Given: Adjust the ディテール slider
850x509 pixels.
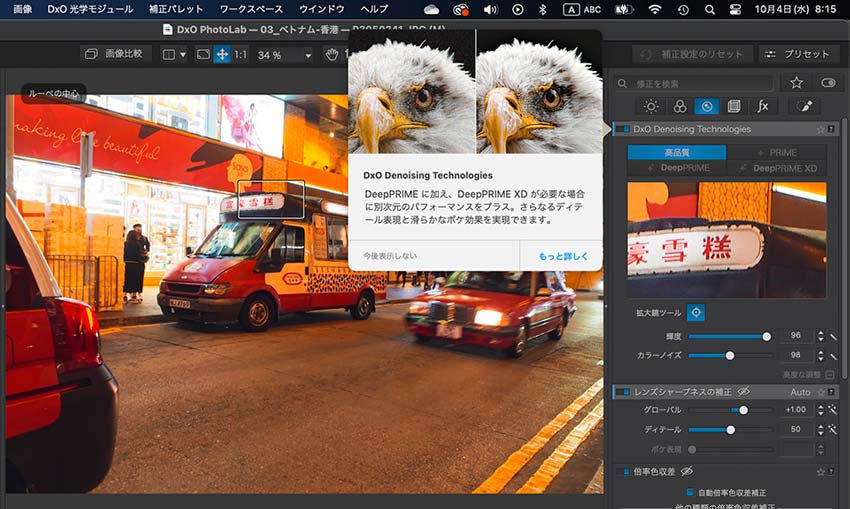Looking at the screenshot, I should 730,430.
